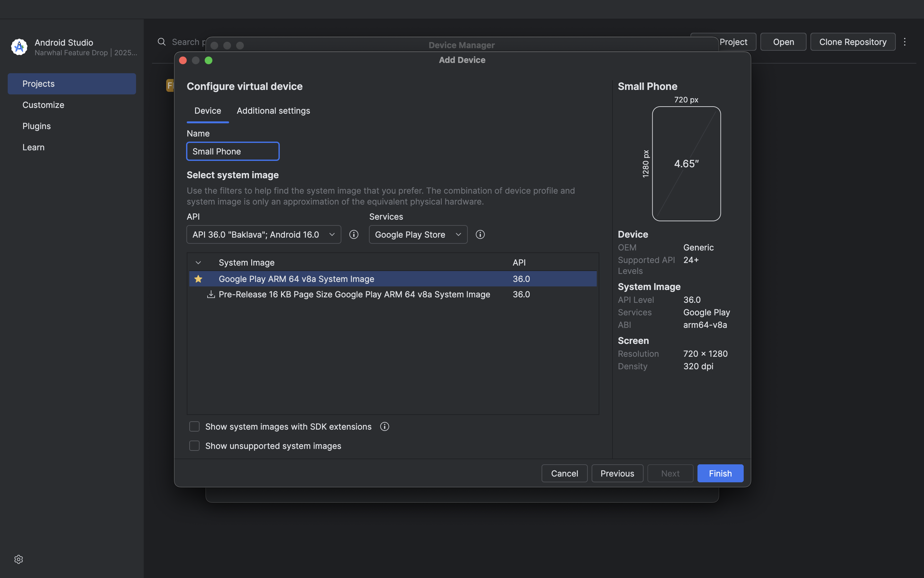This screenshot has width=924, height=578.
Task: Click the search magnifier icon in the Welcome window
Action: pyautogui.click(x=161, y=42)
